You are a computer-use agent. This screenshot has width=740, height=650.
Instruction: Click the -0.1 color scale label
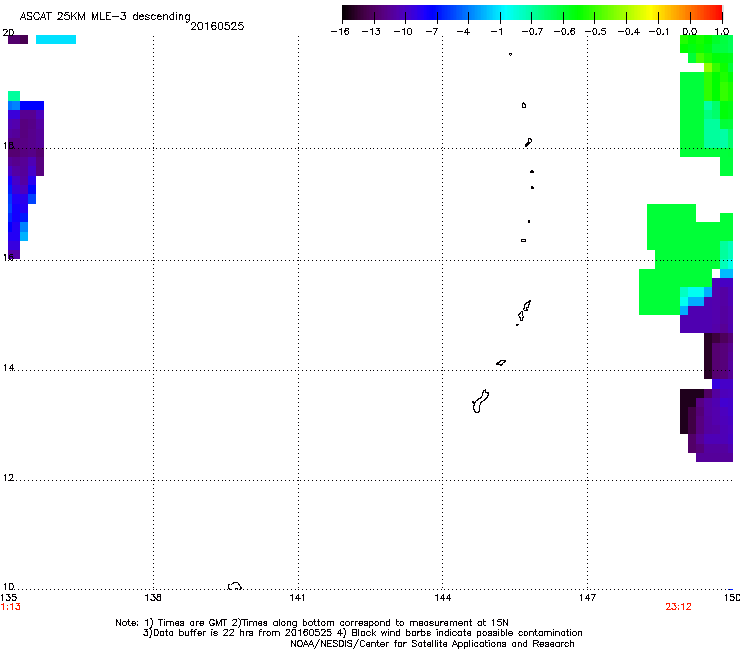point(659,32)
